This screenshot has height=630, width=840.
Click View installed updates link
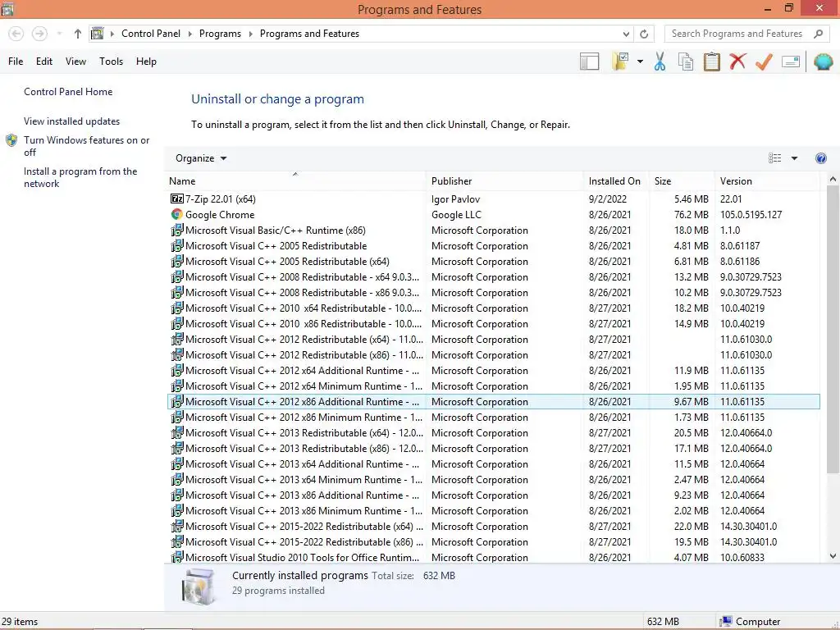72,121
